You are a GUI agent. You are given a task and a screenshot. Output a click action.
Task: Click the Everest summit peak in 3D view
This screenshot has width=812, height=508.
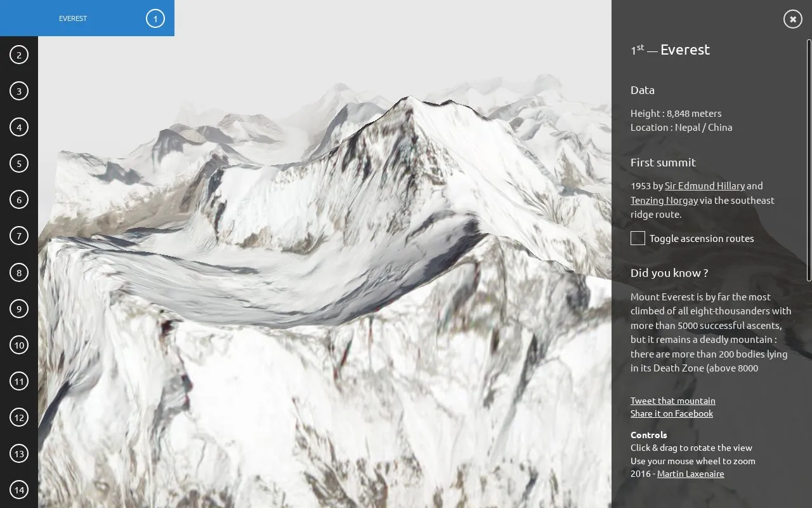(409, 98)
